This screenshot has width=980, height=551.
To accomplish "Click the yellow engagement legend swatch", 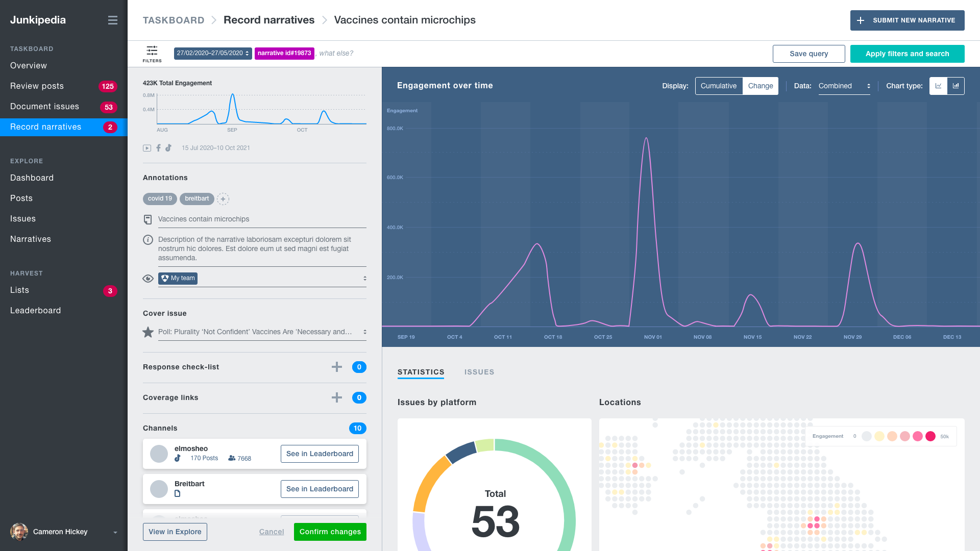I will [x=879, y=436].
